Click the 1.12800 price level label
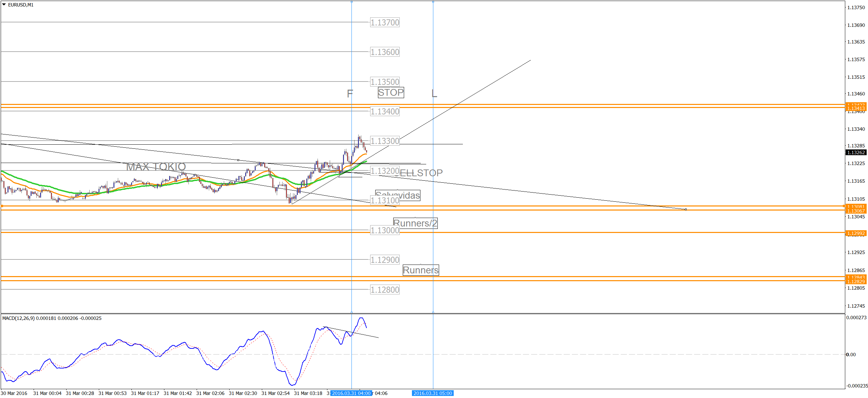The height and width of the screenshot is (398, 868). pos(385,290)
